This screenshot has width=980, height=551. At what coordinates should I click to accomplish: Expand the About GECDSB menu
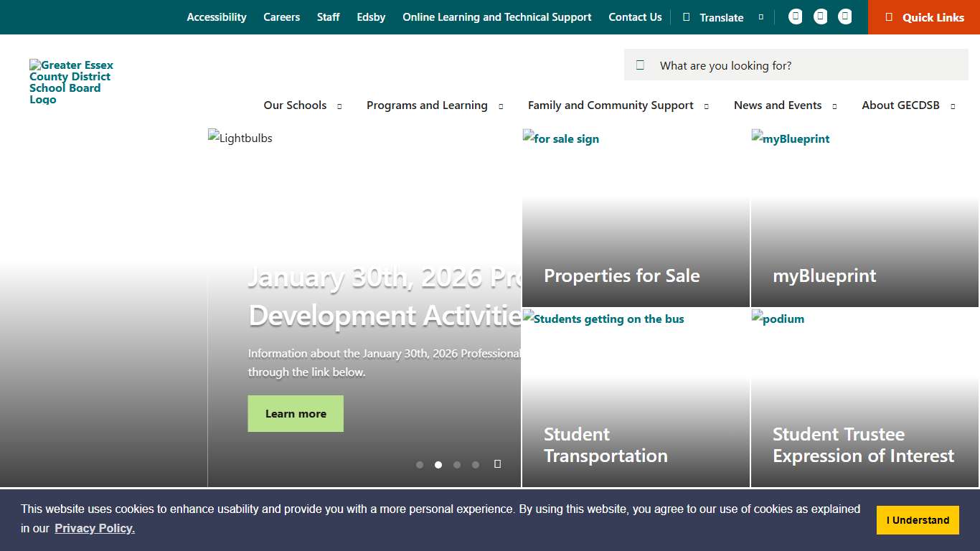[x=952, y=105]
